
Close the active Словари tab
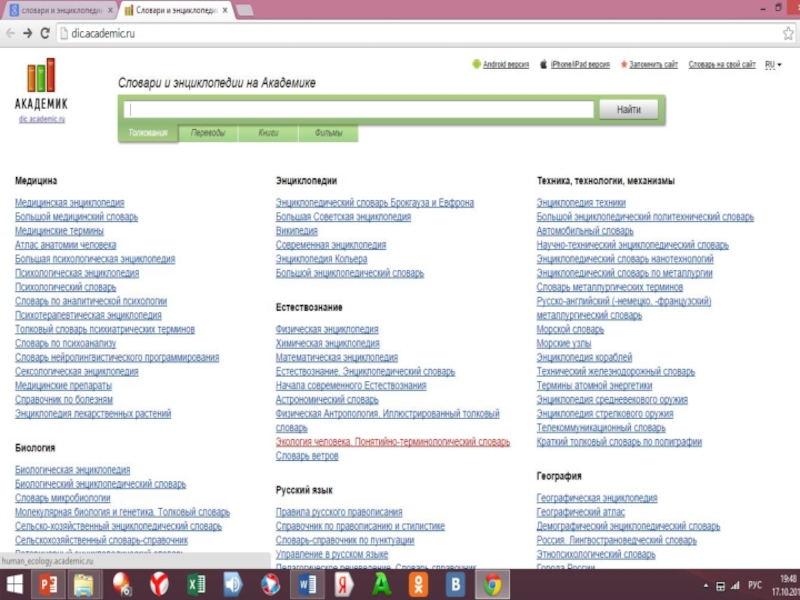pos(224,10)
